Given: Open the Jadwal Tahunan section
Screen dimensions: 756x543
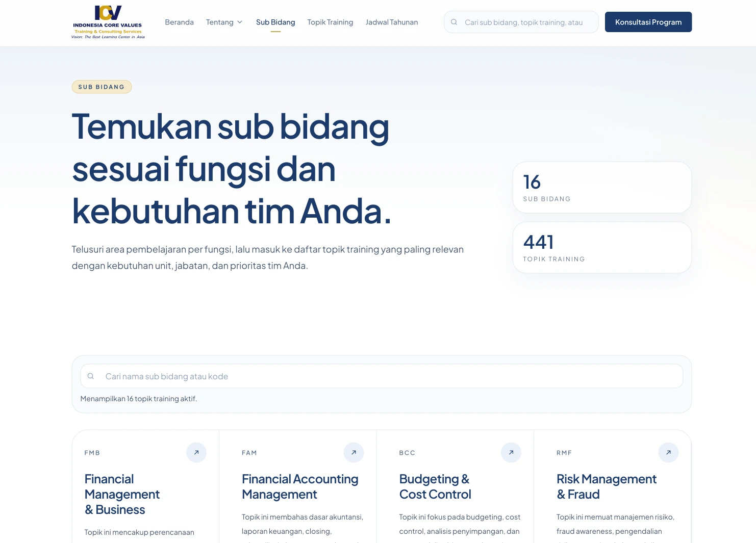Looking at the screenshot, I should (x=391, y=22).
